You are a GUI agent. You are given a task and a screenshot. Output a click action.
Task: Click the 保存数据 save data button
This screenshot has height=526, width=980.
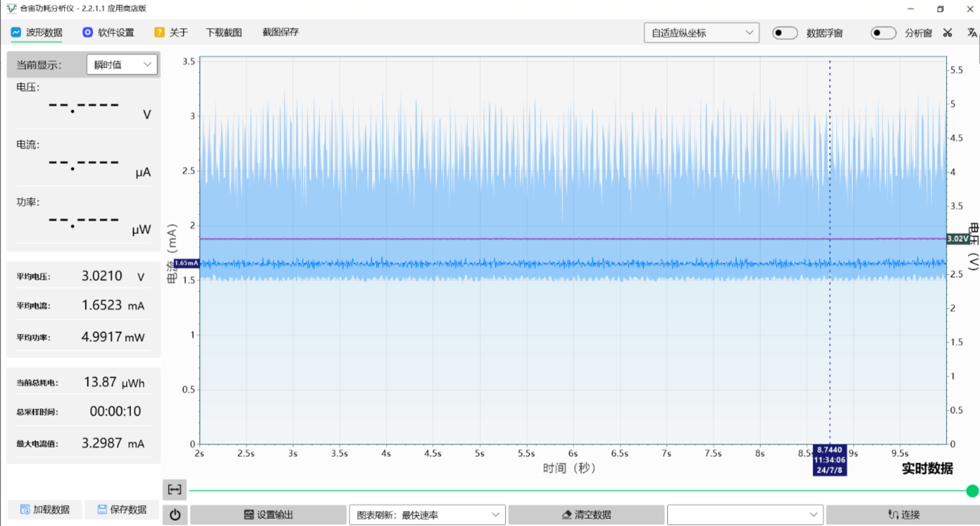pos(122,510)
